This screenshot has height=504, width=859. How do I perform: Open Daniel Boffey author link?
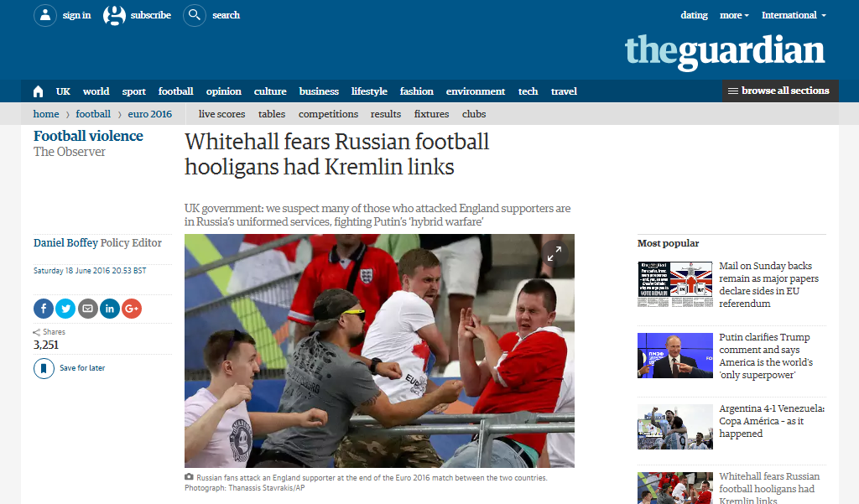65,242
